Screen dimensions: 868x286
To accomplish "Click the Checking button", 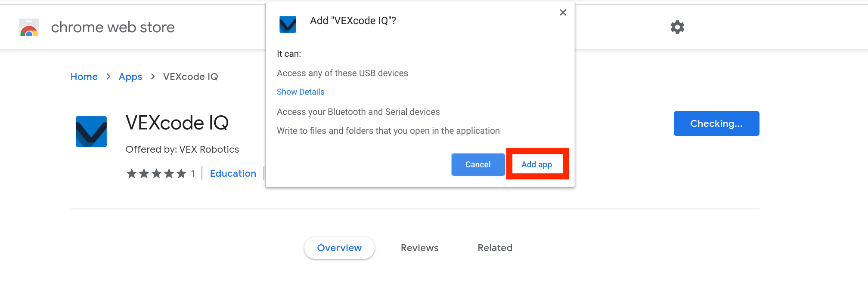I will click(716, 123).
